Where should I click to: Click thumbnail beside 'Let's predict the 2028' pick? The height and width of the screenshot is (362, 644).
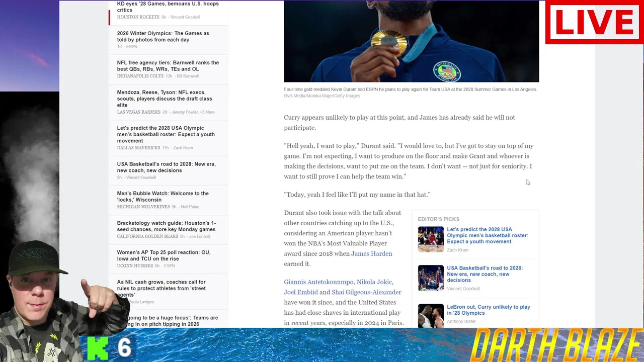[431, 239]
